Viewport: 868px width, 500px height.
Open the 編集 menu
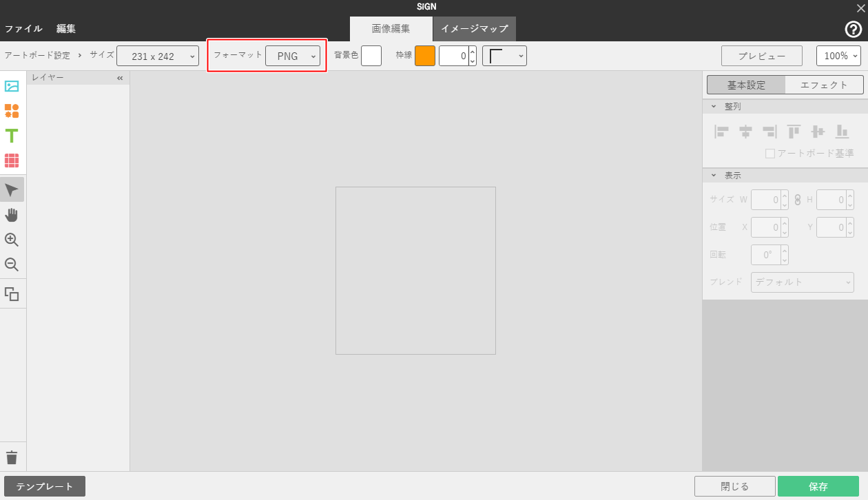[x=66, y=29]
